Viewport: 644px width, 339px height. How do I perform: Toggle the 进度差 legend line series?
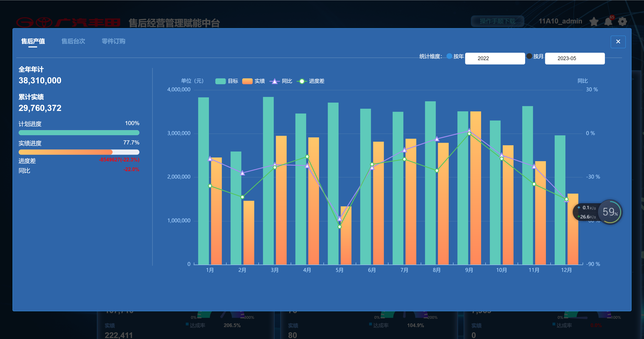(310, 81)
